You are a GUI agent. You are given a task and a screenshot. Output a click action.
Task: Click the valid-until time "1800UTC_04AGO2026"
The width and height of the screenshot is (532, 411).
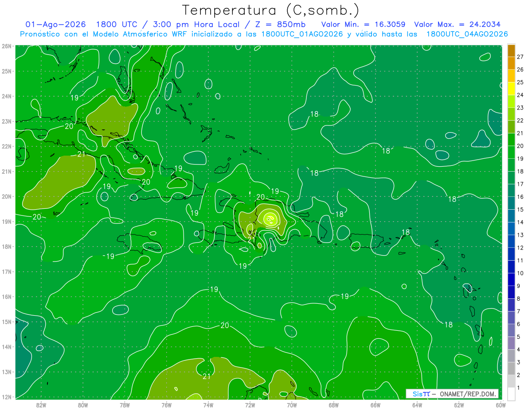(467, 34)
